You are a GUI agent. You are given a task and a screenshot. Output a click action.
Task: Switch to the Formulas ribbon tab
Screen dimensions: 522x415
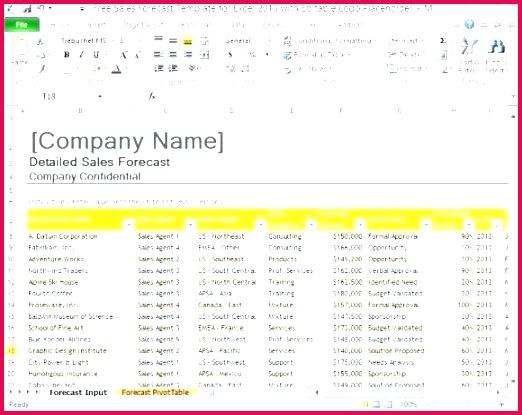pyautogui.click(x=197, y=25)
